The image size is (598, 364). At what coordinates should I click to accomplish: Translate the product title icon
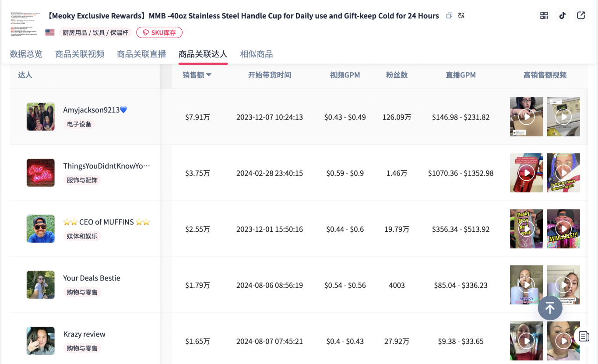[461, 16]
